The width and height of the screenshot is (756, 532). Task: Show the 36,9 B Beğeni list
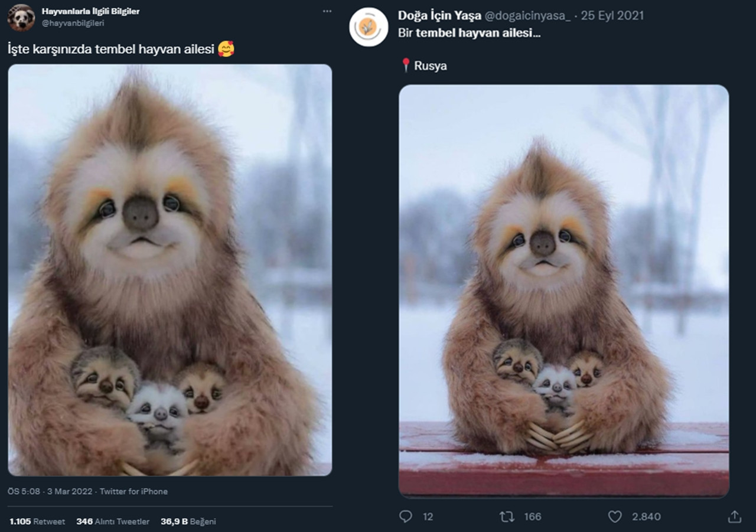188,521
